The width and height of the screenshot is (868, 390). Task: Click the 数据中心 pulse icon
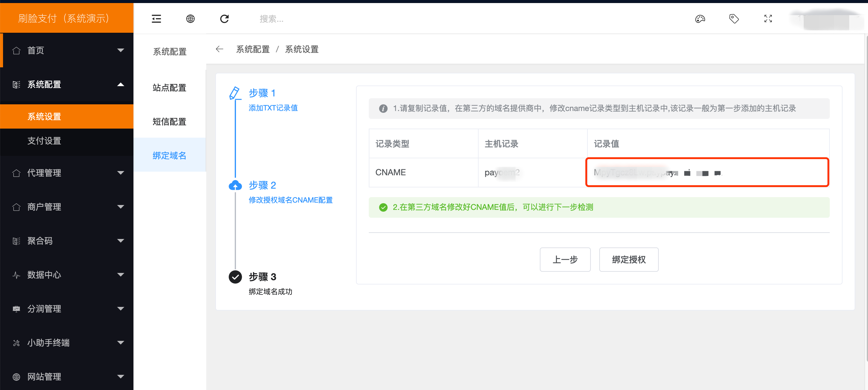click(16, 275)
